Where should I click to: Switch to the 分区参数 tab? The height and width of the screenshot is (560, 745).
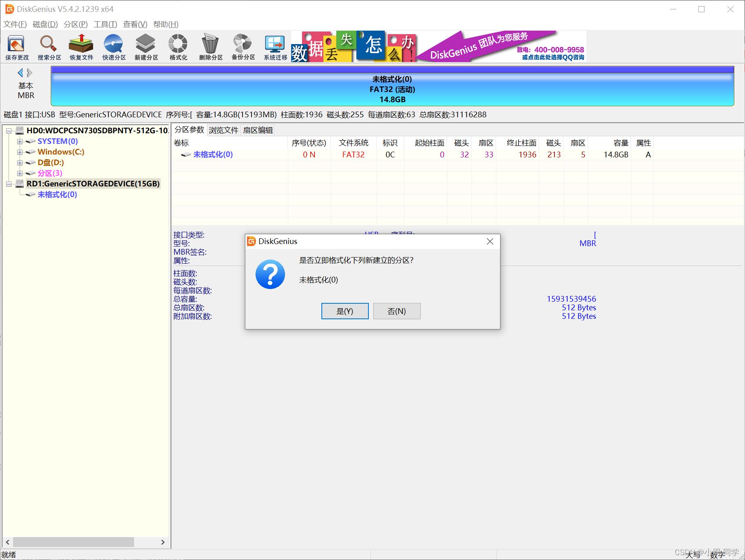coord(189,130)
